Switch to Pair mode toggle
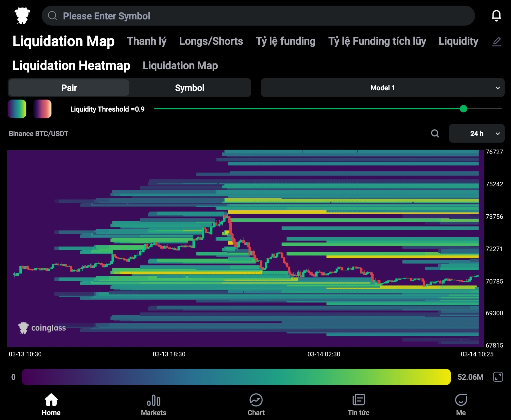The image size is (511, 420). click(69, 88)
